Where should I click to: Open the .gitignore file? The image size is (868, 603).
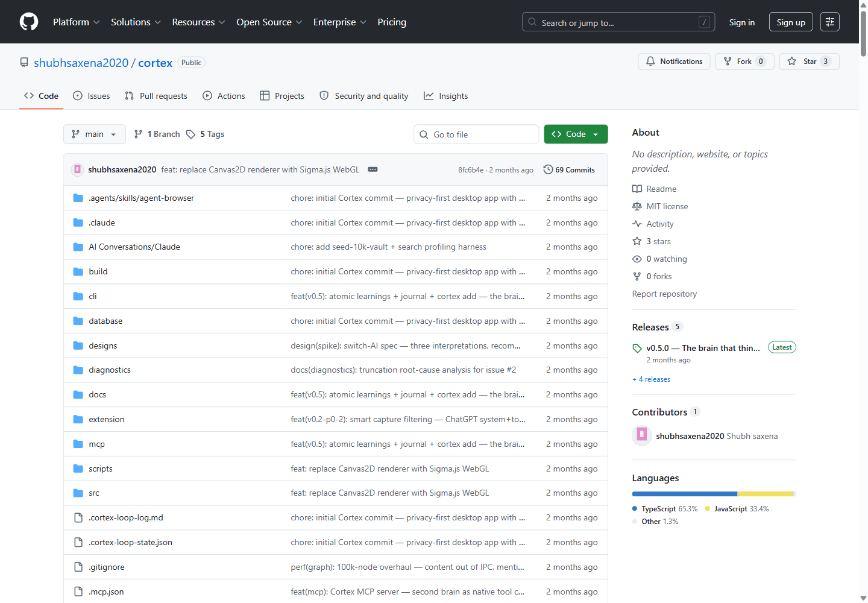point(107,567)
